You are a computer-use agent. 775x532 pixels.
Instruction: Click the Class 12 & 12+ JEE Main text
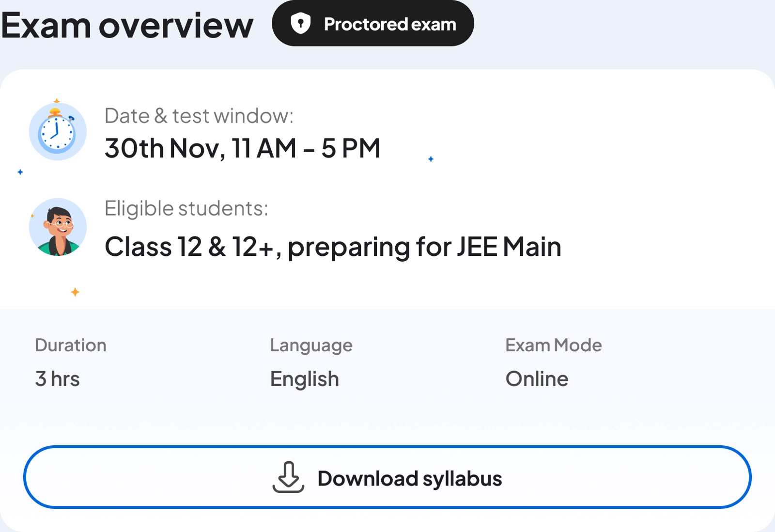(x=333, y=247)
